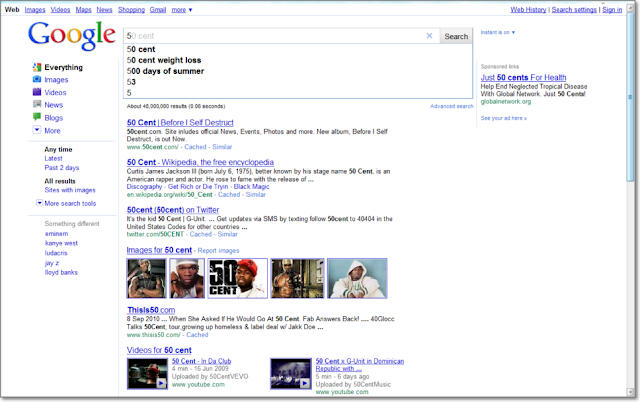Click the Google logo
The width and height of the screenshot is (640, 402).
coord(72,36)
